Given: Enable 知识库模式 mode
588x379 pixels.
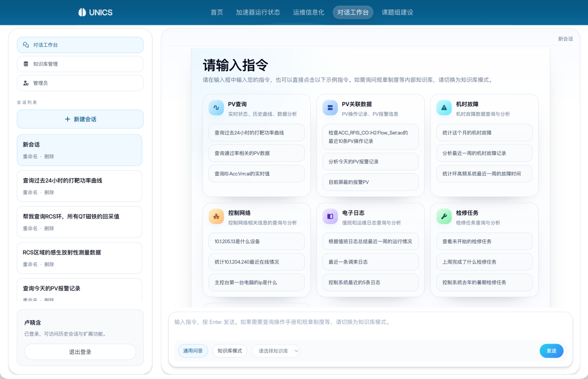Looking at the screenshot, I should tap(229, 351).
